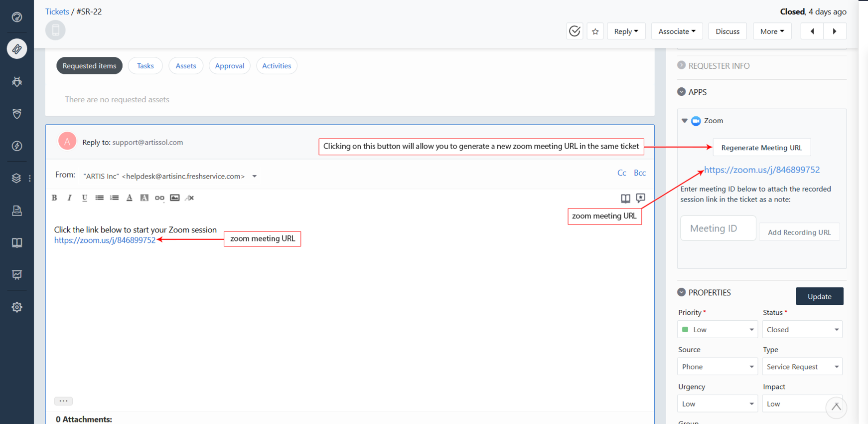The width and height of the screenshot is (868, 424).
Task: Toggle italic formatting in reply editor
Action: click(x=69, y=198)
